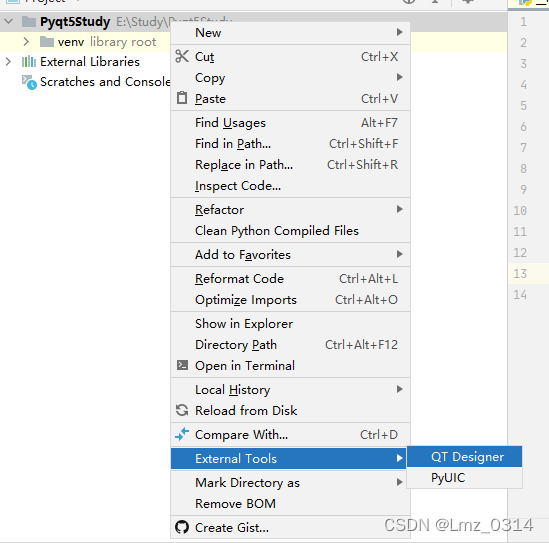
Task: Select Clean Python Compiled Files
Action: tap(290, 231)
